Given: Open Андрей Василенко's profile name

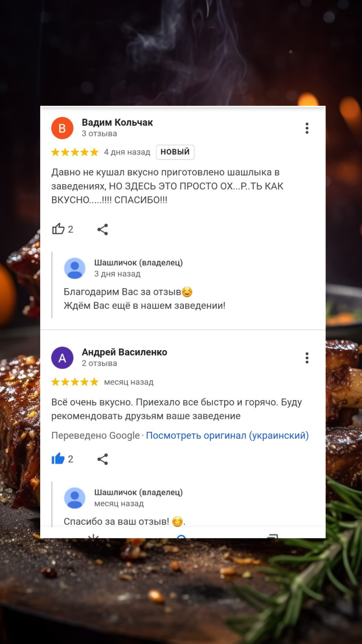Looking at the screenshot, I should (x=124, y=352).
